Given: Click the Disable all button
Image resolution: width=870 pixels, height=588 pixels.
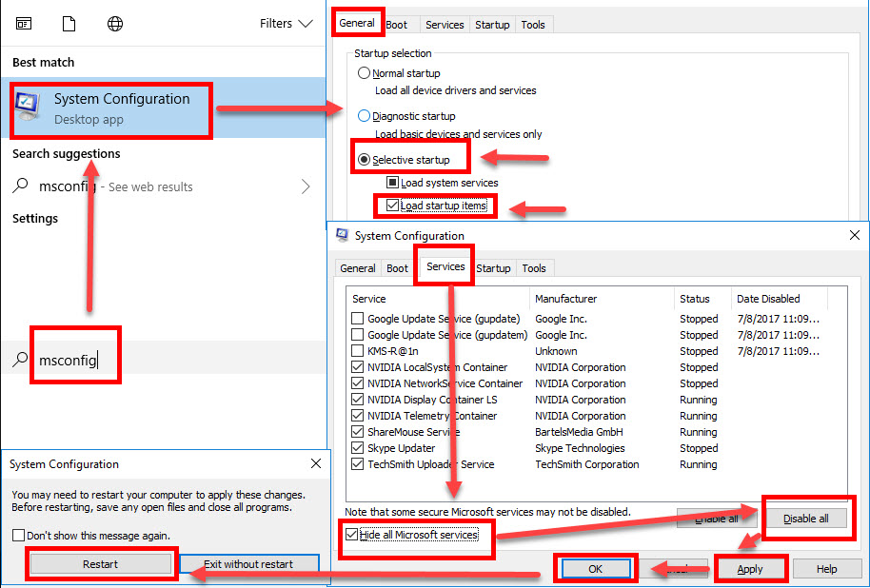Looking at the screenshot, I should pos(808,518).
